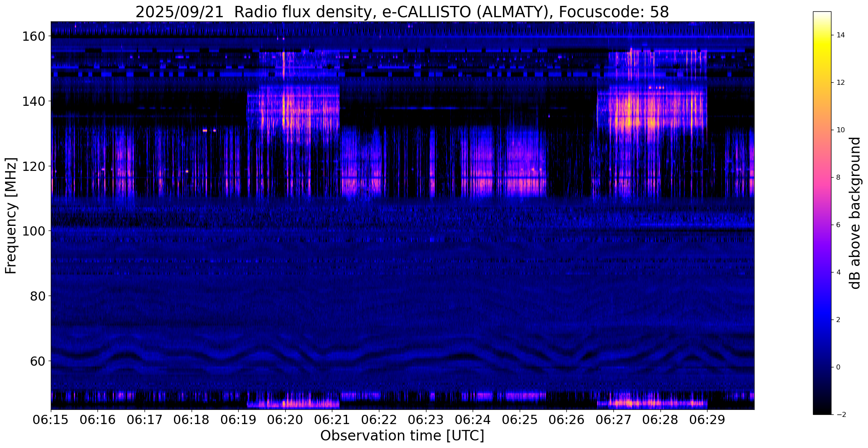Select the 06:26 time tick label
The height and width of the screenshot is (448, 868).
567,419
